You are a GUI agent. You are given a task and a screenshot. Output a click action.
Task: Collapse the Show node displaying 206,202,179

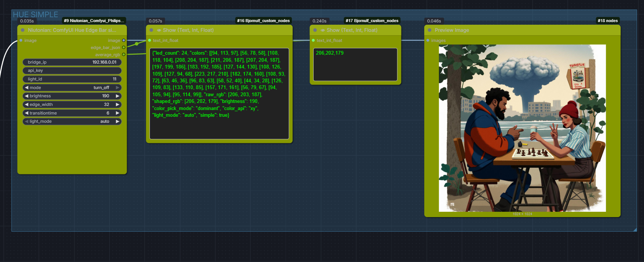pyautogui.click(x=315, y=30)
